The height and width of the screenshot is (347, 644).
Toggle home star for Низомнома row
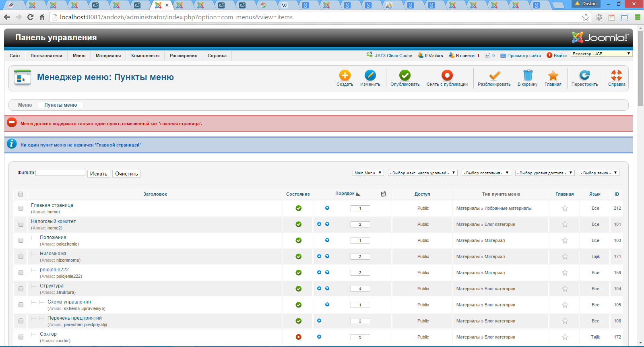point(565,256)
